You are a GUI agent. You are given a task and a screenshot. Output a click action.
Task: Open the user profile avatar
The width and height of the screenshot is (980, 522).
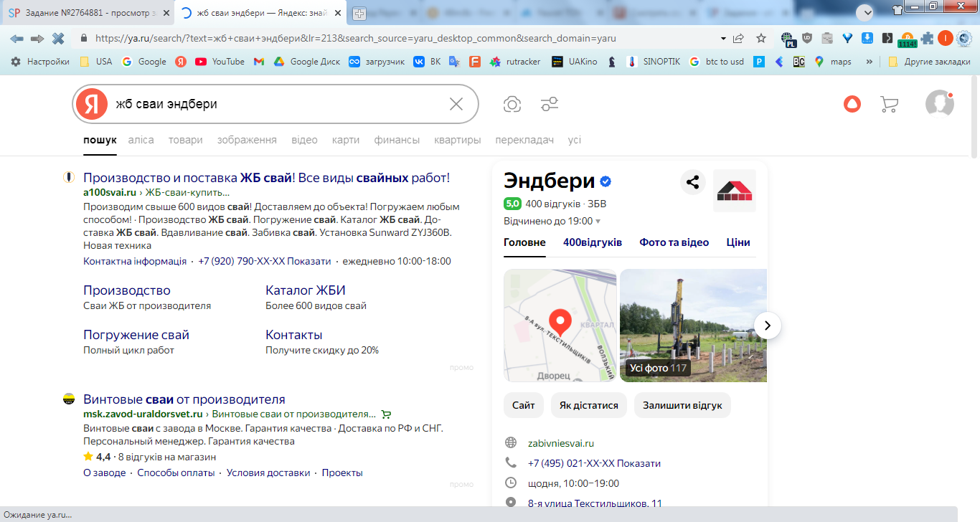(939, 104)
